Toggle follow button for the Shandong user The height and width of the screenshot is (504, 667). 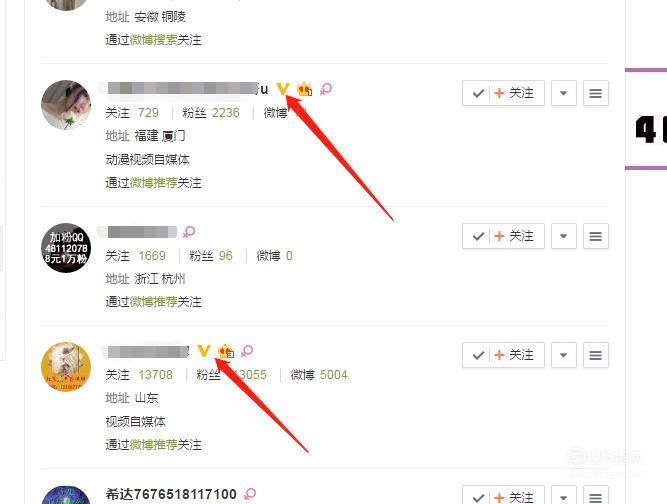[x=503, y=355]
